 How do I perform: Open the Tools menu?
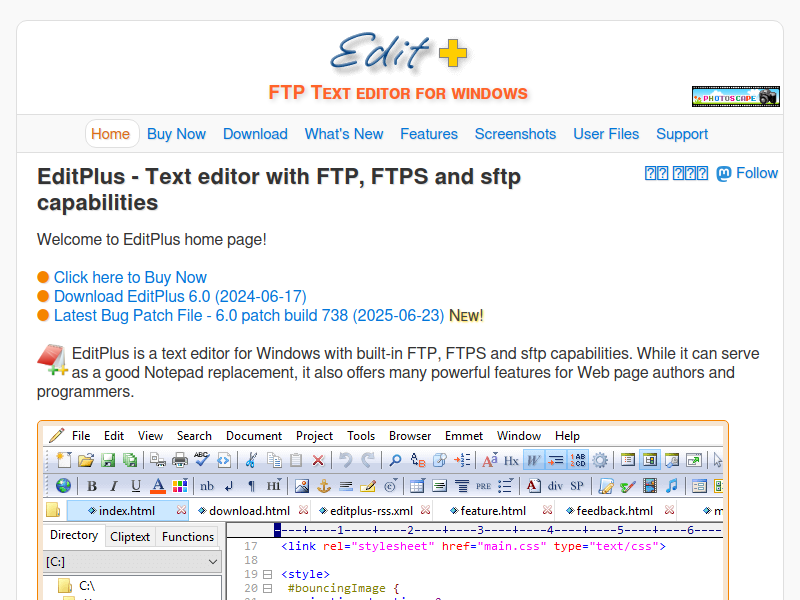pos(361,436)
